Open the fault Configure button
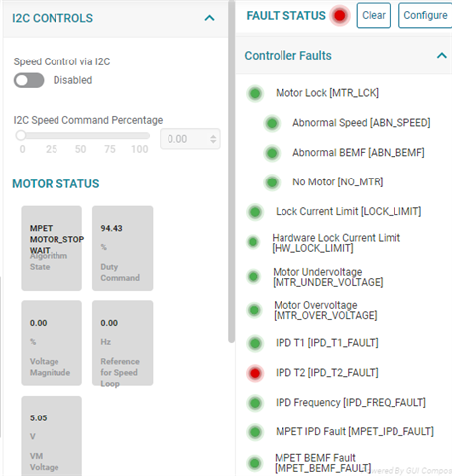Screen dimensions: 452x476 pyautogui.click(x=425, y=15)
